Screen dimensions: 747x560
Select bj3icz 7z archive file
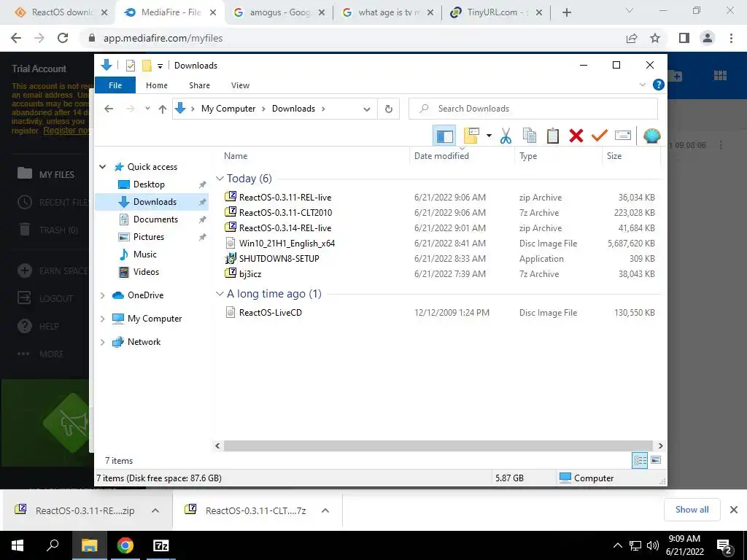[x=249, y=274]
